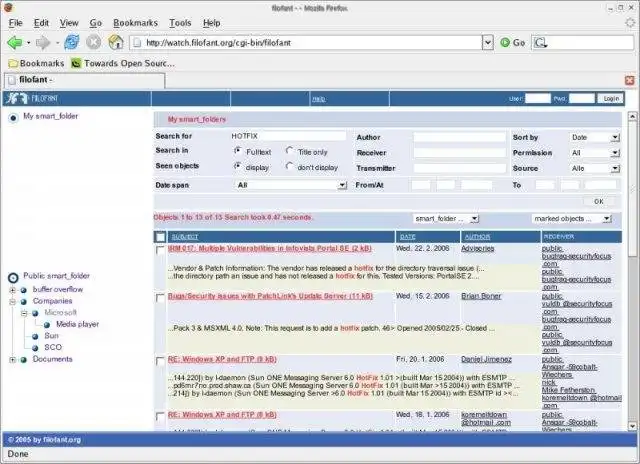Click the buffer overflow bullet icon
This screenshot has height=464, width=640.
pos(24,290)
